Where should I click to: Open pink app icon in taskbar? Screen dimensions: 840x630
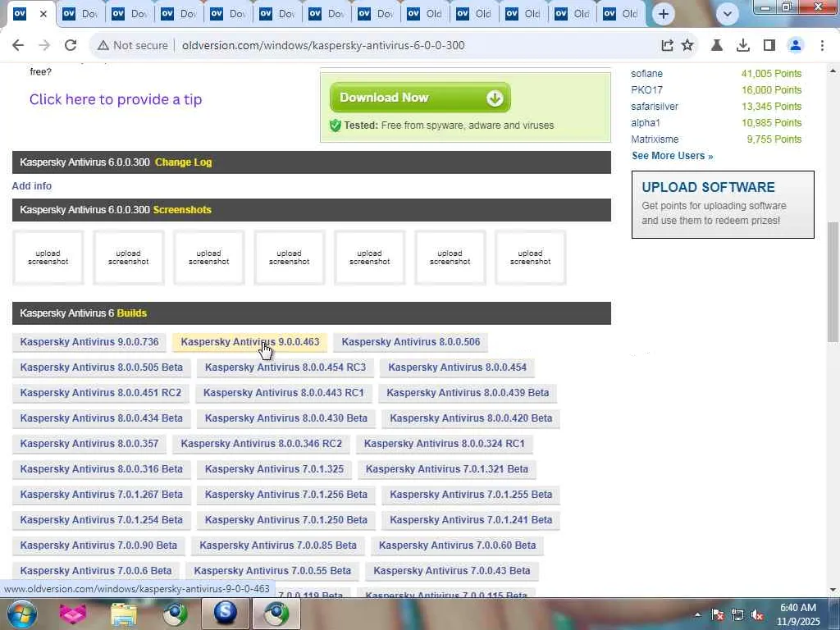tap(72, 614)
